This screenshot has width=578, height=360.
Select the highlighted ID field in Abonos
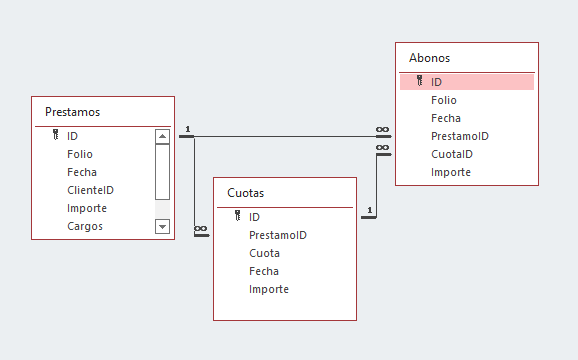click(x=467, y=82)
